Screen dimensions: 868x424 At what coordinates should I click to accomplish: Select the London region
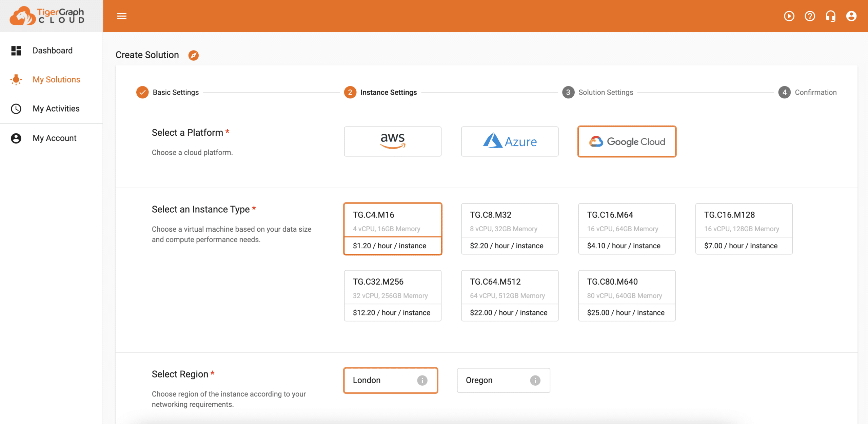[391, 380]
